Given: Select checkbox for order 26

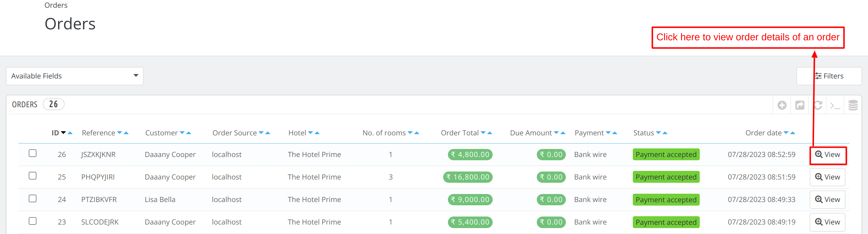Looking at the screenshot, I should [33, 153].
